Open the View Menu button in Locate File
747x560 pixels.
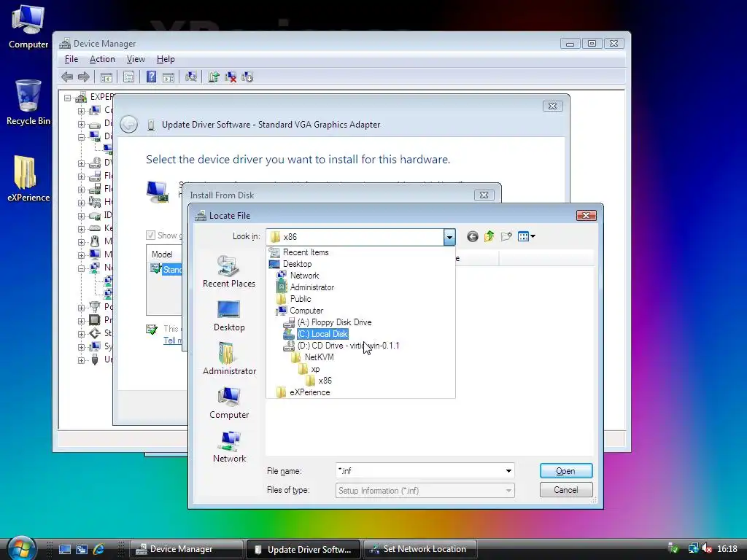[526, 237]
